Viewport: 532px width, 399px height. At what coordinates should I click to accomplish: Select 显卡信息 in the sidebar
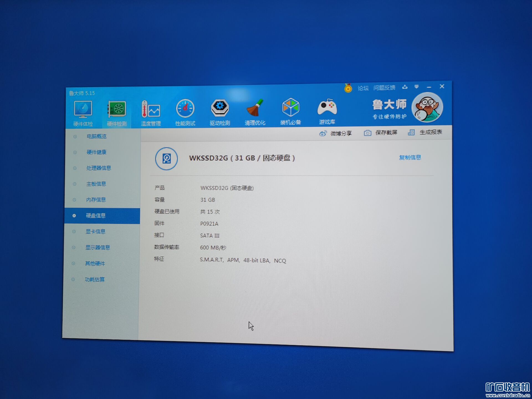95,231
